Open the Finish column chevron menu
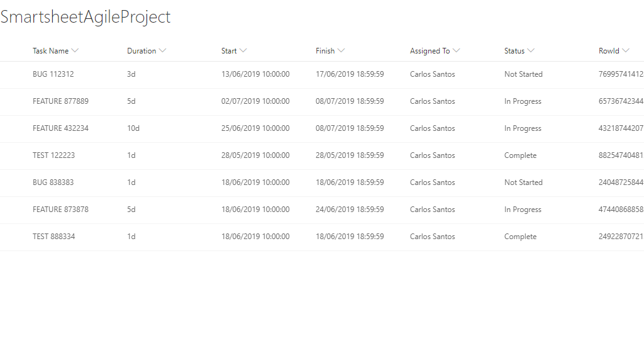Screen dimensions: 644x353 point(341,51)
